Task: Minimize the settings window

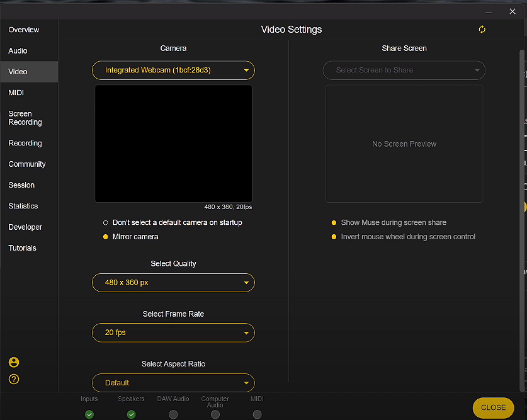Action: pos(489,12)
